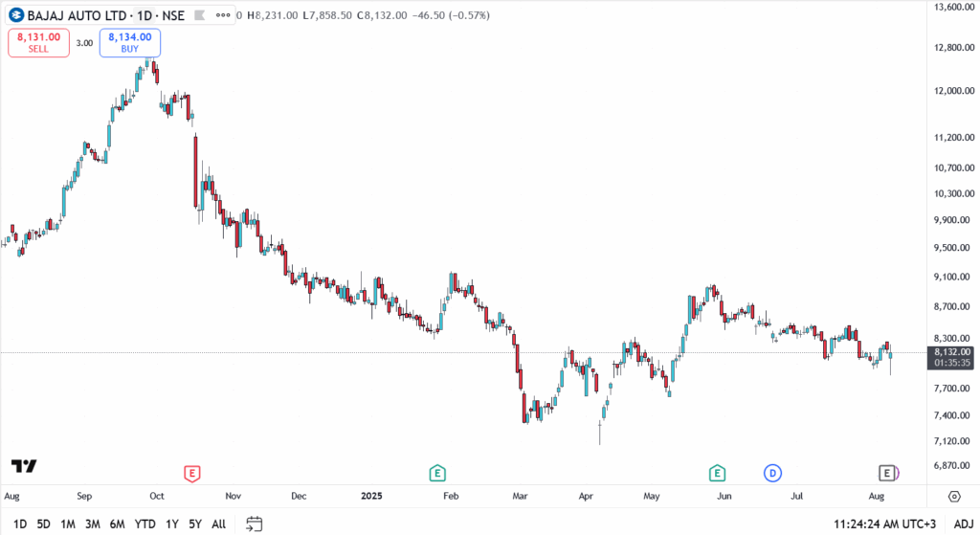980x535 pixels.
Task: Click the 12,800.00 price axis label
Action: pos(954,48)
